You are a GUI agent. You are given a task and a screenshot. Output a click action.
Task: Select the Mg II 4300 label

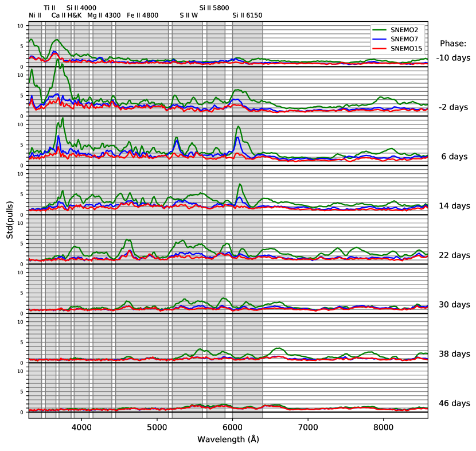coord(104,15)
